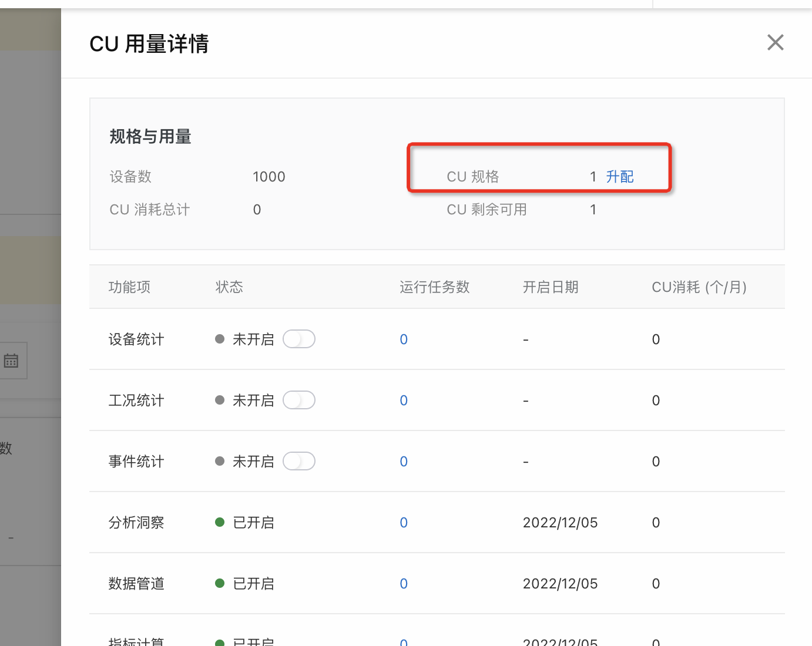
Task: Enable the 设备统计 toggle switch
Action: tap(299, 339)
